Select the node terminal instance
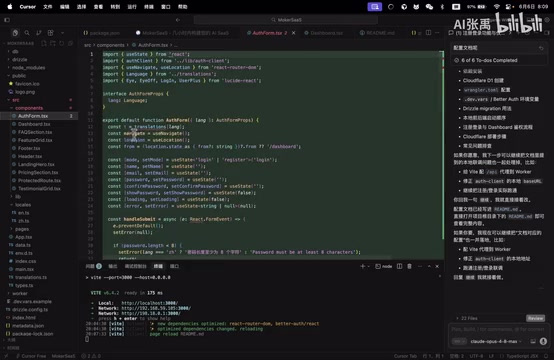Screen dimensions: 554x360 coord(383,266)
